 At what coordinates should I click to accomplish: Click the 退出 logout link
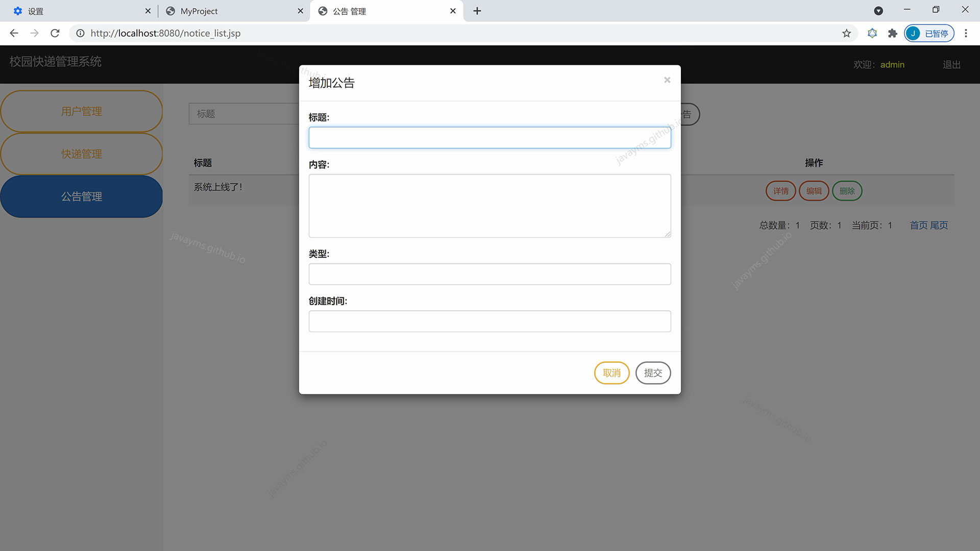951,64
